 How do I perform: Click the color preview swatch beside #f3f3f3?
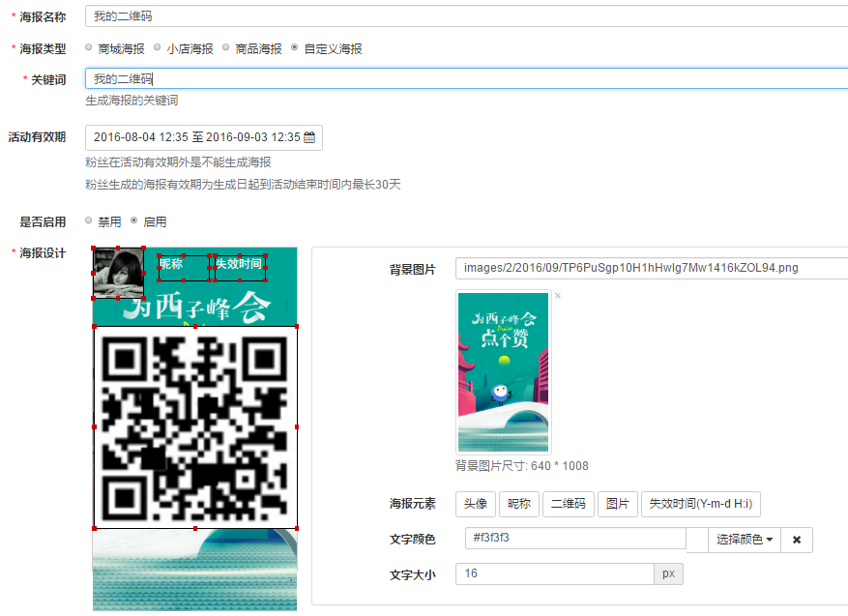(697, 540)
